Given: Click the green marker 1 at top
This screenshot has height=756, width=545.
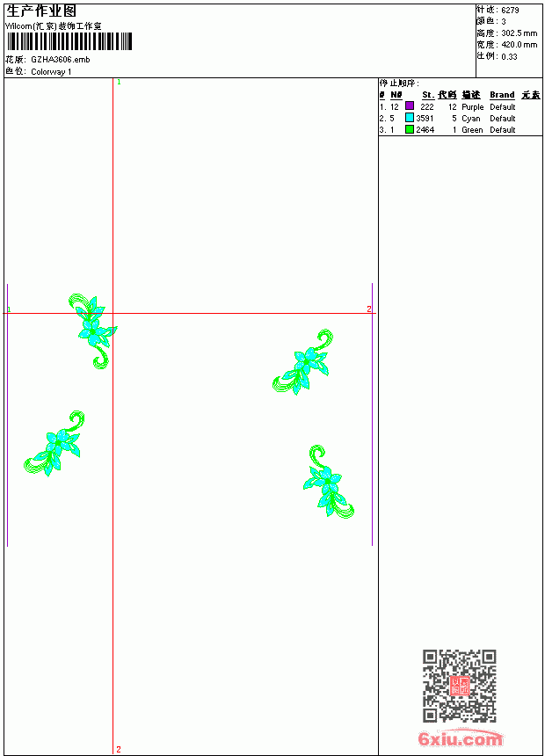Looking at the screenshot, I should [x=120, y=83].
